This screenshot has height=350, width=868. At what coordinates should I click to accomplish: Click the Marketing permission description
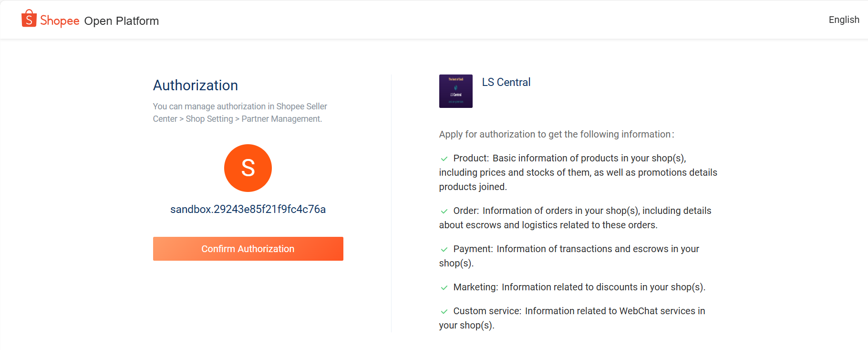click(579, 287)
